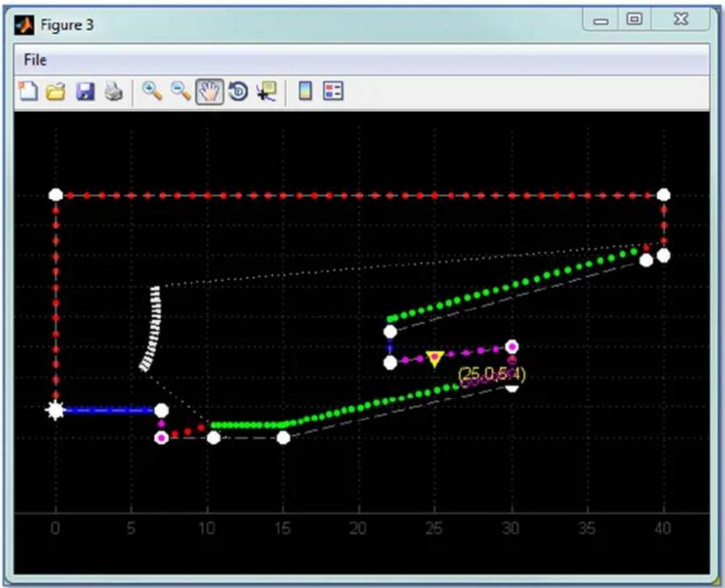725x588 pixels.
Task: Save the figure with the floppy disk icon
Action: point(85,91)
